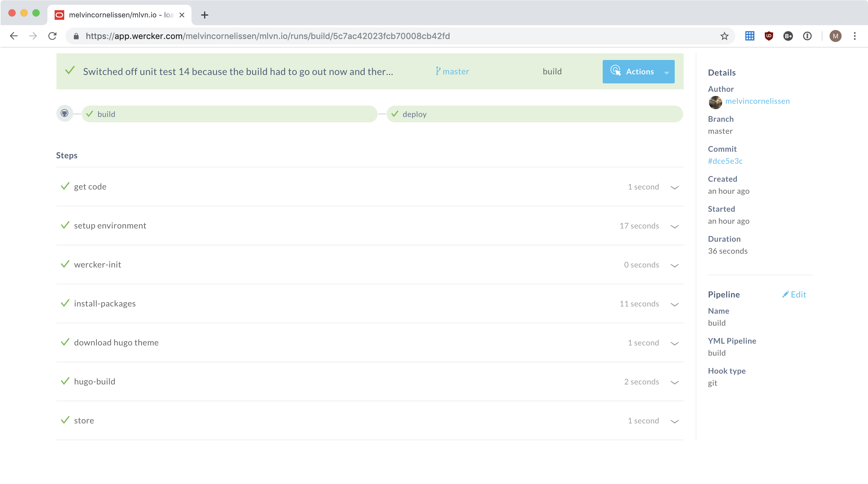
Task: Click the Steps heading
Action: click(x=67, y=155)
